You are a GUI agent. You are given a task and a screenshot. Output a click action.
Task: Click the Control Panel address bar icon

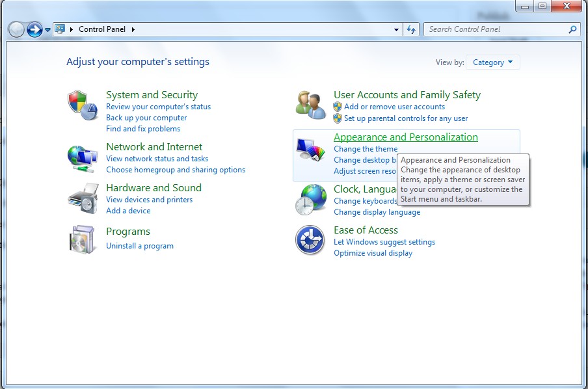pos(60,29)
